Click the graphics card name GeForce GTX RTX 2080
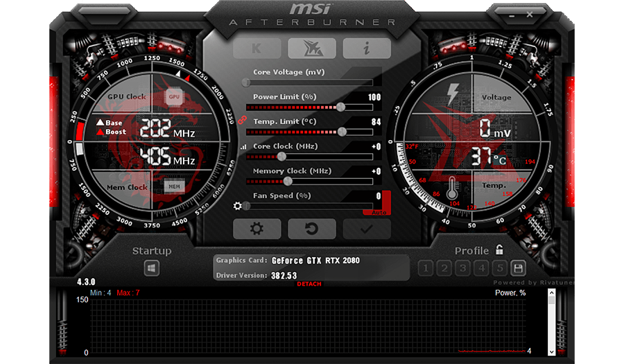624x364 pixels. click(x=315, y=261)
